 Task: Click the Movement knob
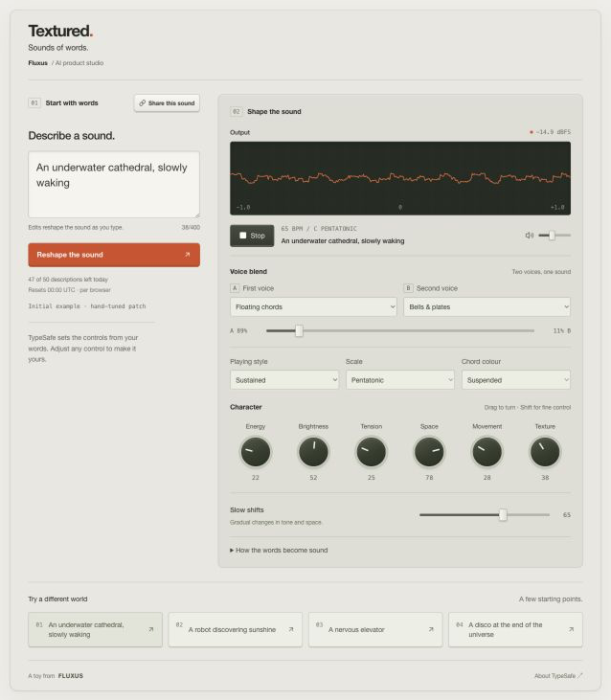(487, 452)
